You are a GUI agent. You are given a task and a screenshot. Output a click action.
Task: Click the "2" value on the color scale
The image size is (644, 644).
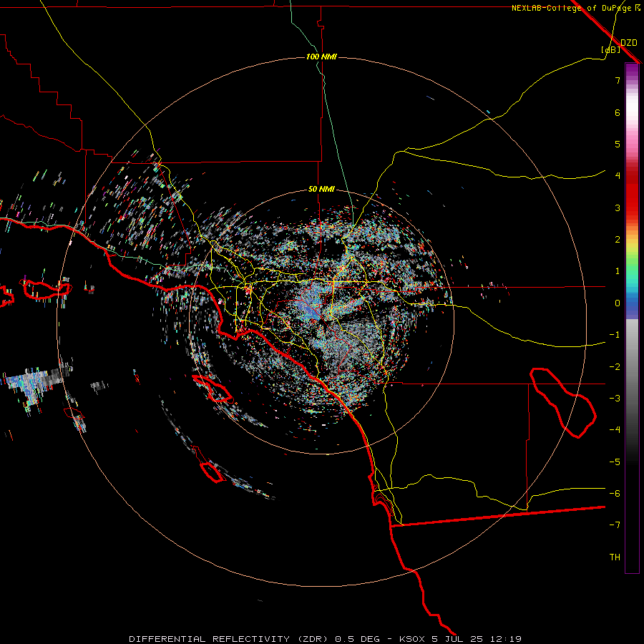click(618, 240)
